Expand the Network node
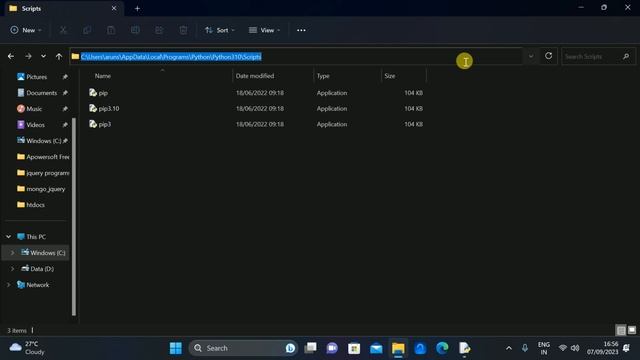Screen dimensions: 640x360 9,284
